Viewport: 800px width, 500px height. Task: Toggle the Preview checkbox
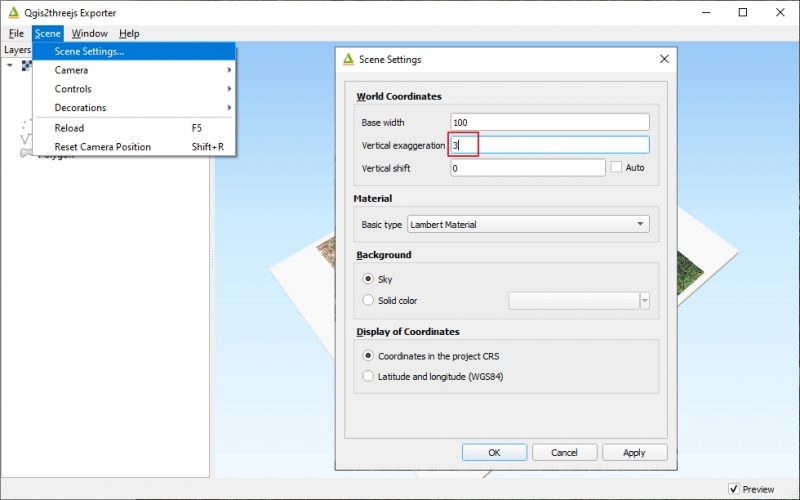click(734, 489)
